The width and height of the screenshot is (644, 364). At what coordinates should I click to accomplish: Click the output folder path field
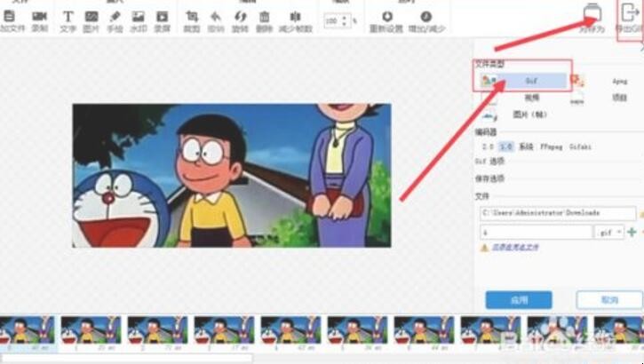point(558,213)
